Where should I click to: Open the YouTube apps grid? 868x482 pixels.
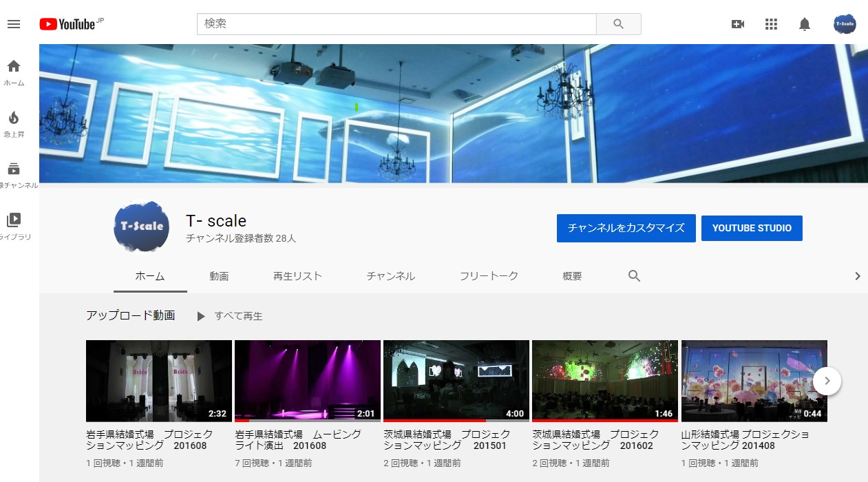[771, 24]
